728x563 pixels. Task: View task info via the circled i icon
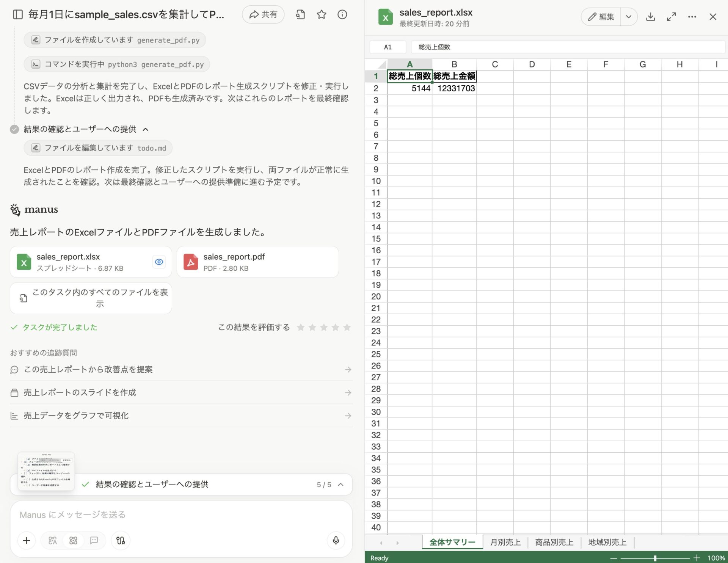pos(342,14)
